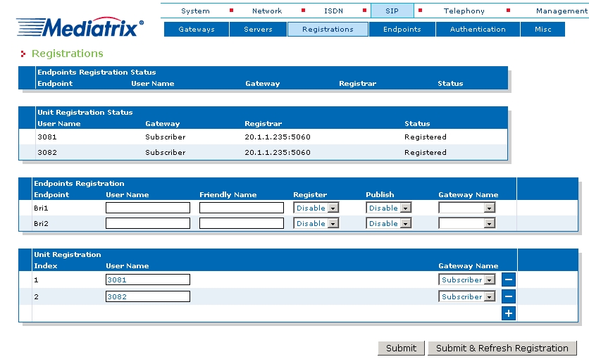Switch to the Gateways tab
589x364 pixels.
pyautogui.click(x=197, y=30)
